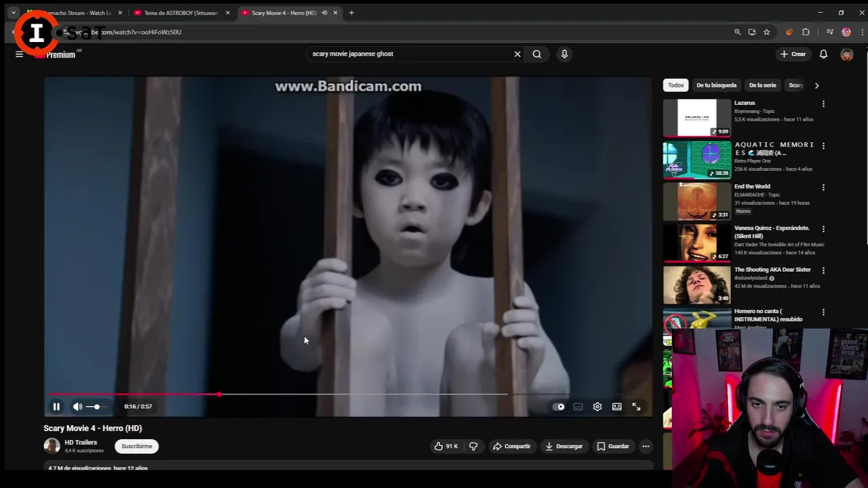868x488 pixels.
Task: Like the video with 91 K likes
Action: point(446,446)
